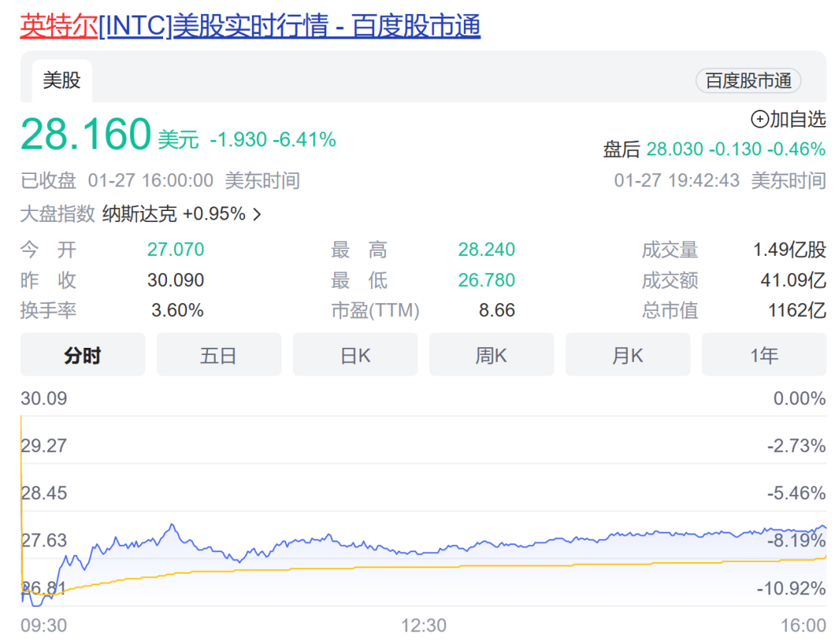Click the 盘后 label
The image size is (835, 644).
tap(621, 150)
